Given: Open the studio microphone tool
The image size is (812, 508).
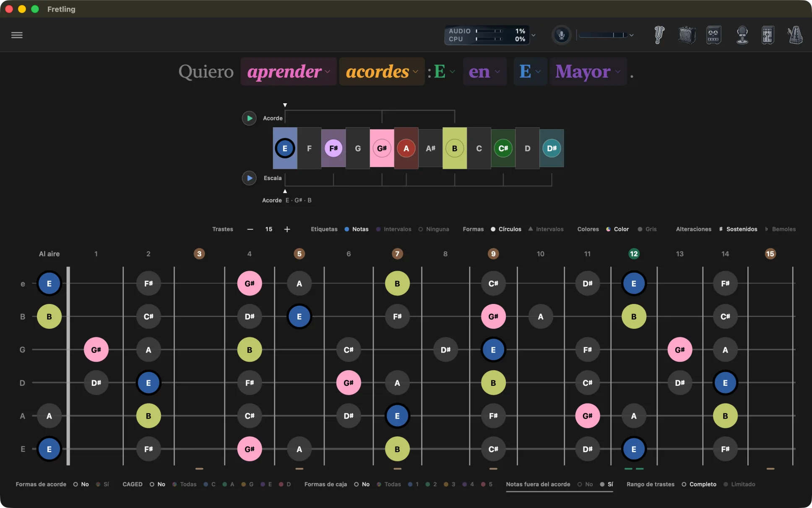Looking at the screenshot, I should 742,35.
